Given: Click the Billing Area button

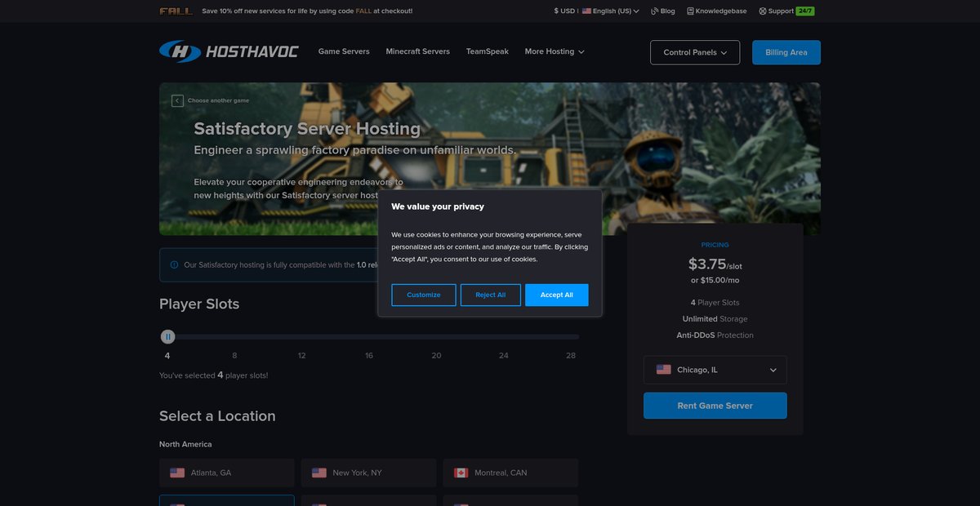Looking at the screenshot, I should coord(786,52).
